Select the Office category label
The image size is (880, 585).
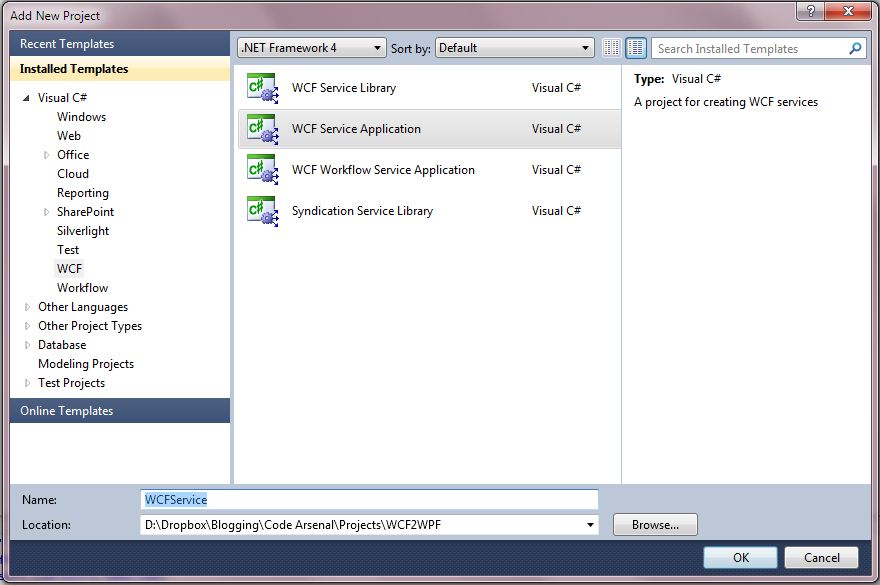click(x=73, y=155)
